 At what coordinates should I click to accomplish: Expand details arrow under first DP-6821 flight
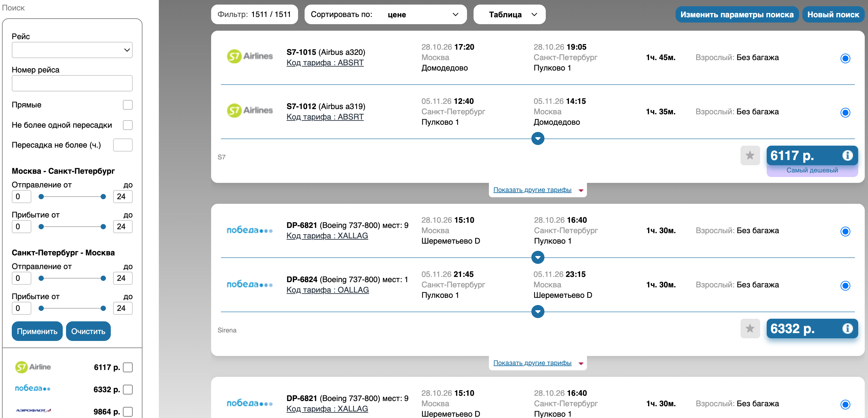point(538,258)
